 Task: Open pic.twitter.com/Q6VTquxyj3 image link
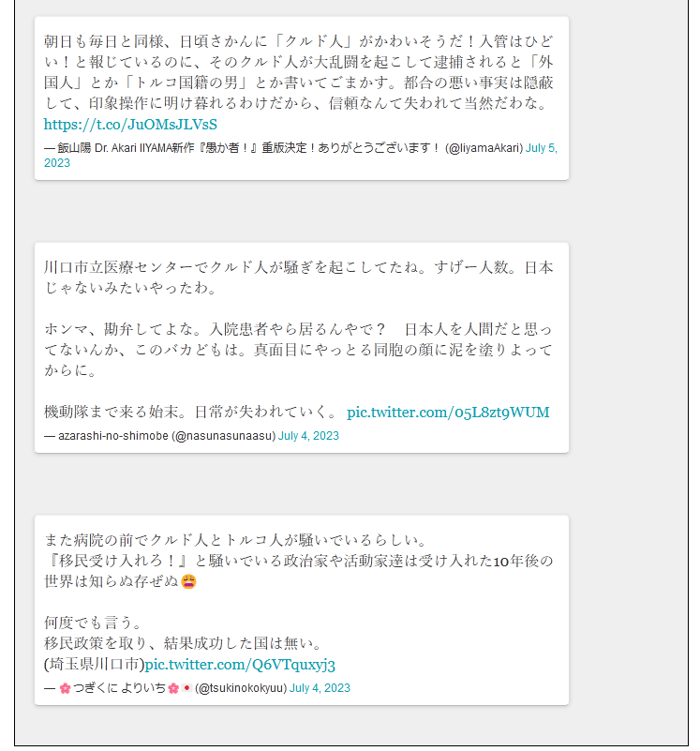(240, 665)
